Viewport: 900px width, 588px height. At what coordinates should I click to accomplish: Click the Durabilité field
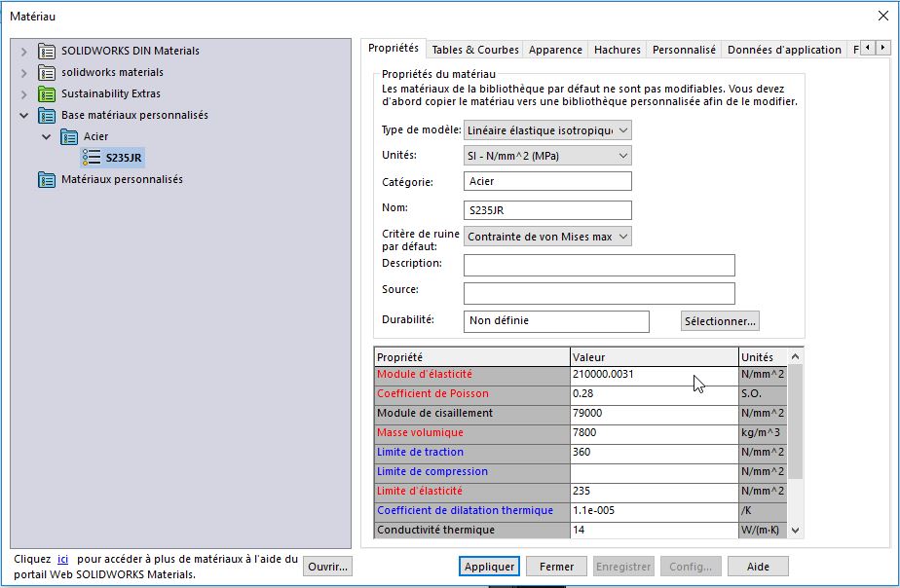pyautogui.click(x=556, y=321)
